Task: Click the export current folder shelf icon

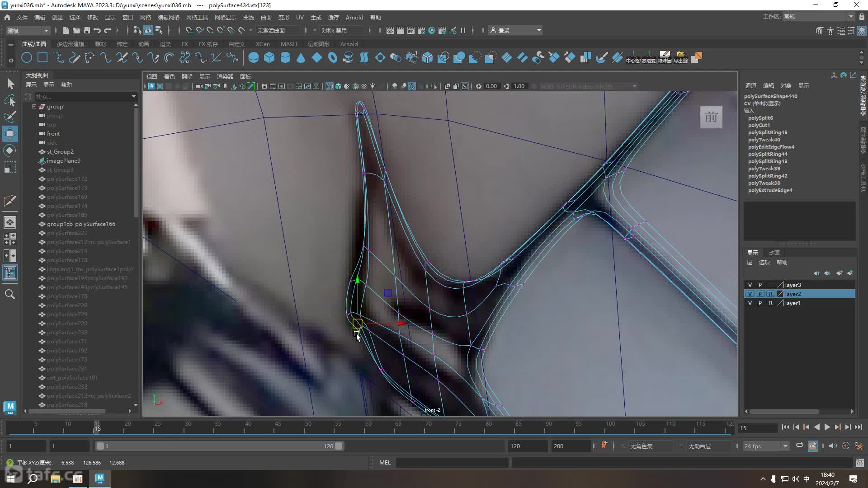Action: pyautogui.click(x=680, y=57)
